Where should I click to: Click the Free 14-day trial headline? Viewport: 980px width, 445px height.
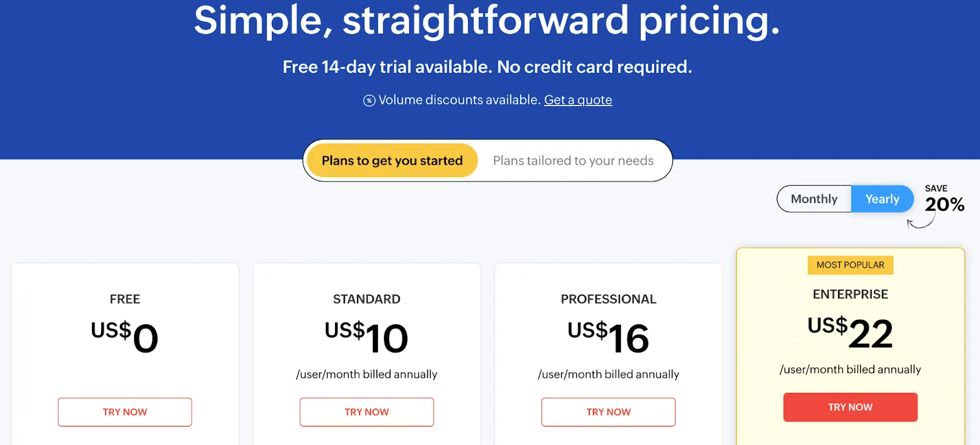pos(487,67)
